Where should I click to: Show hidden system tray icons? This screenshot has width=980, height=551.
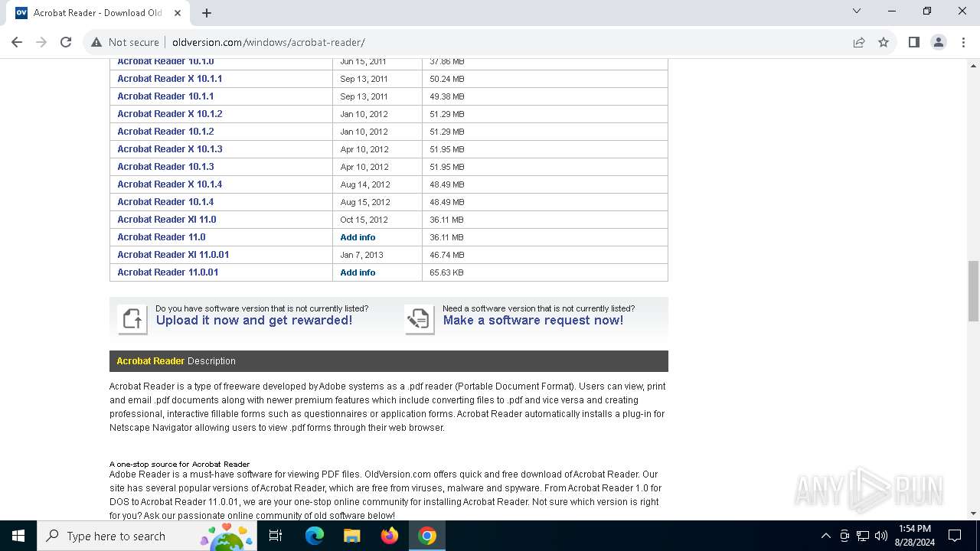(825, 536)
